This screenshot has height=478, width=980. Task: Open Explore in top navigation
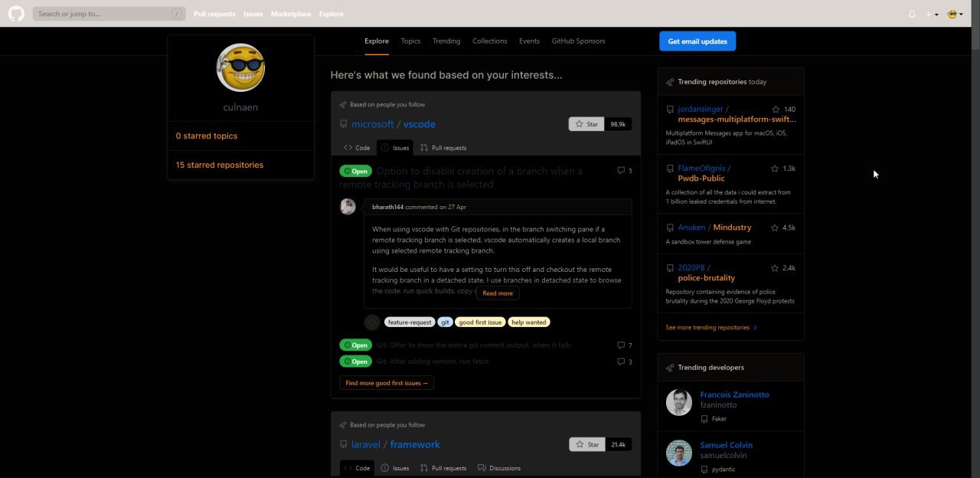pos(331,14)
